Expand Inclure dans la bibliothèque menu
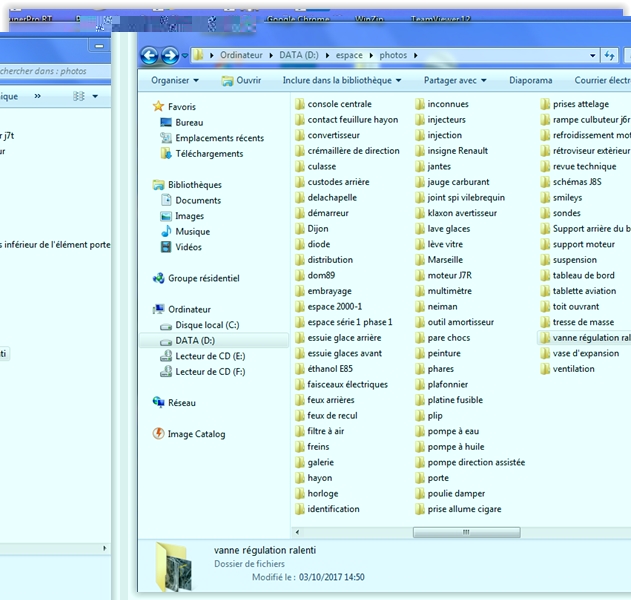631x600 pixels. click(x=341, y=80)
